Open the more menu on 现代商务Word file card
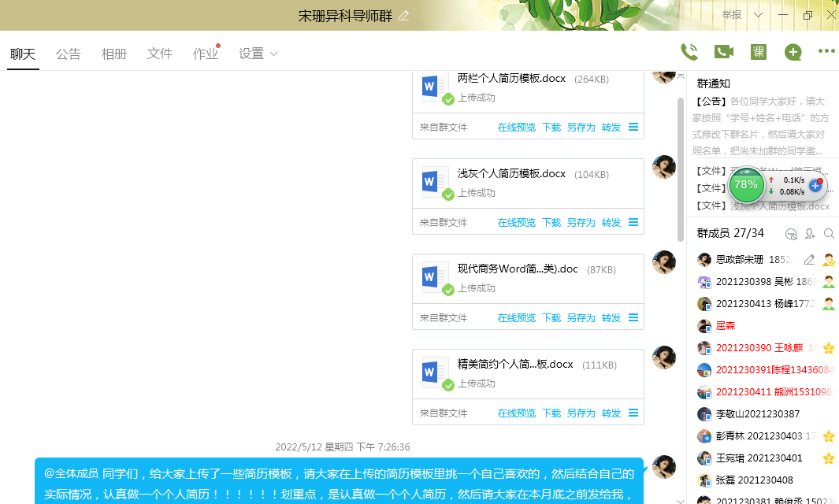 (x=633, y=318)
